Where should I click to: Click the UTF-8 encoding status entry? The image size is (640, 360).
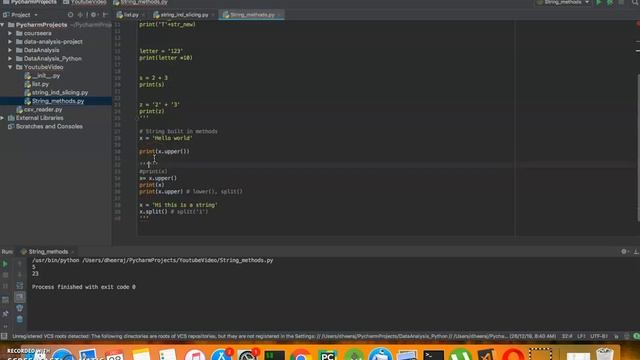click(x=599, y=336)
